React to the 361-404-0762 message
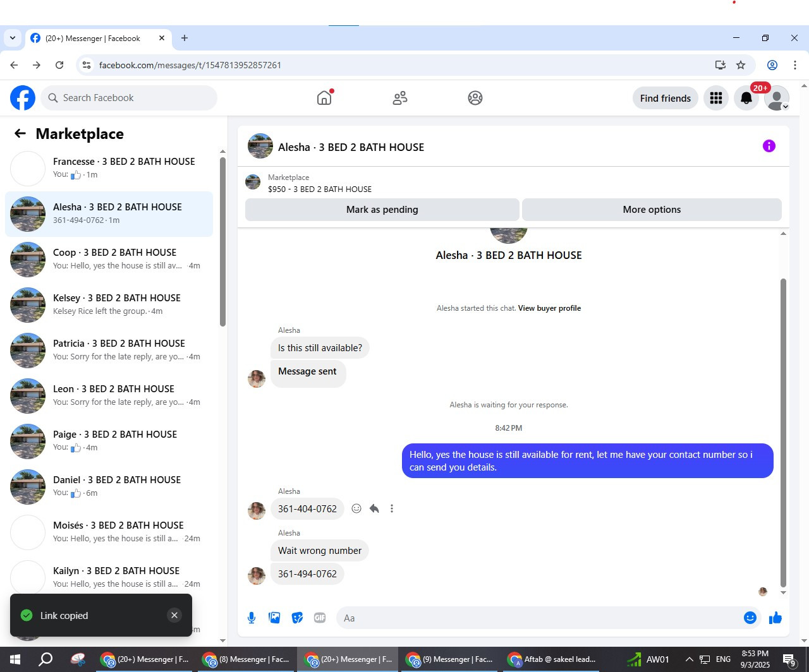 356,508
